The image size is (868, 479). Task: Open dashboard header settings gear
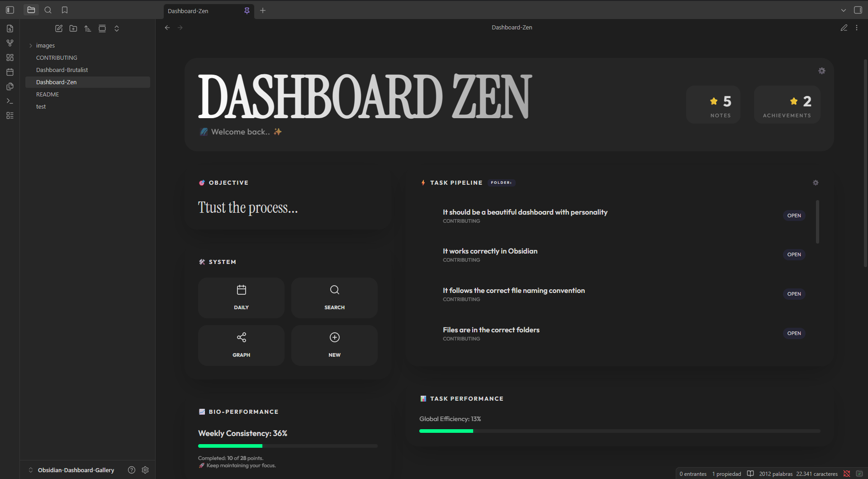pyautogui.click(x=822, y=71)
